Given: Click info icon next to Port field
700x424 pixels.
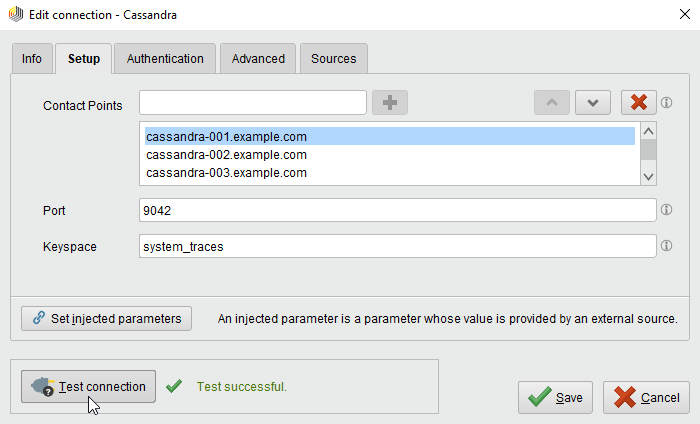Looking at the screenshot, I should coord(666,210).
